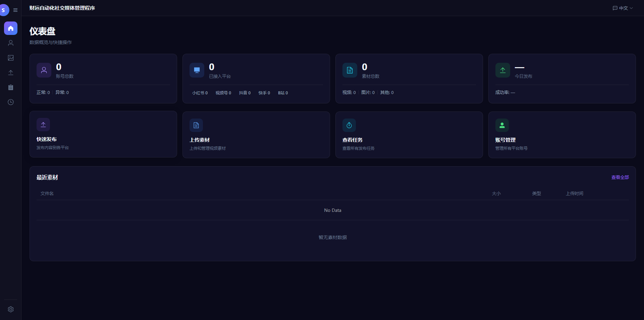Screen dimensions: 644x320
Task: Click the 最近素材 section title
Action: tap(47, 177)
